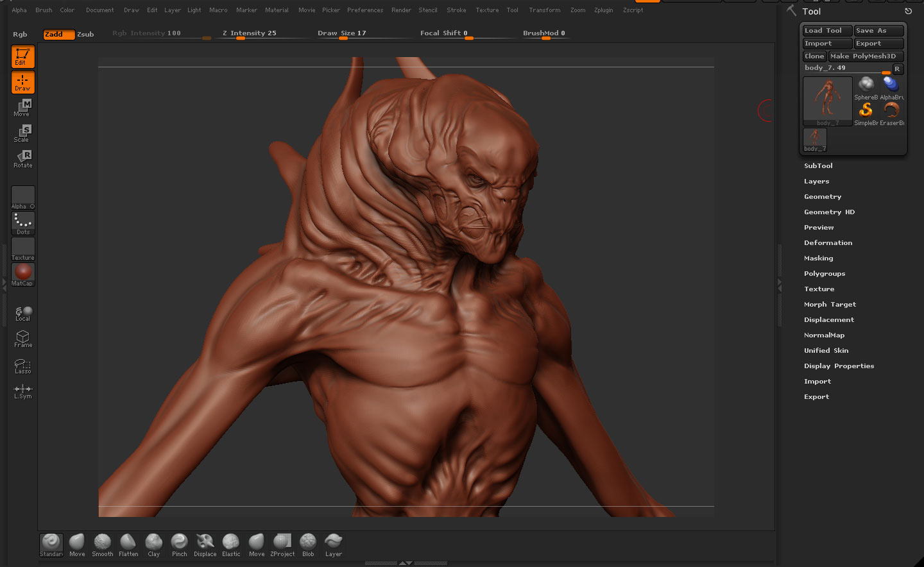Open the Brush menu
The width and height of the screenshot is (924, 567).
tap(44, 10)
